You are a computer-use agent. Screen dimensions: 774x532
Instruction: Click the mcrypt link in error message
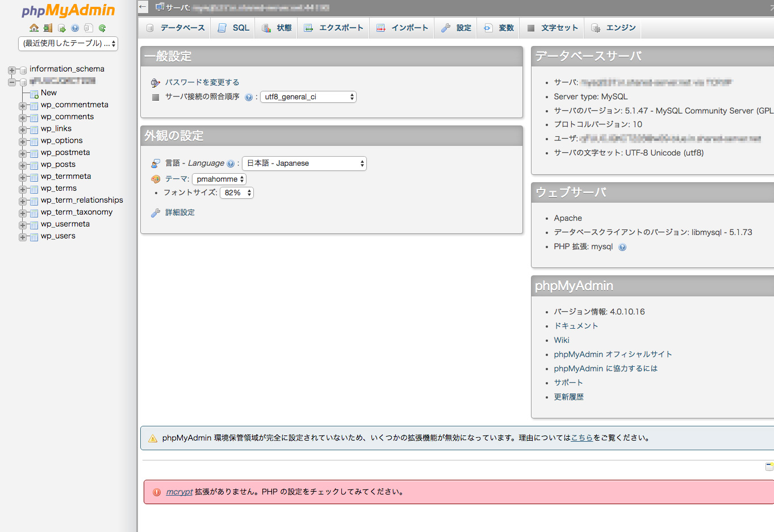pyautogui.click(x=179, y=492)
